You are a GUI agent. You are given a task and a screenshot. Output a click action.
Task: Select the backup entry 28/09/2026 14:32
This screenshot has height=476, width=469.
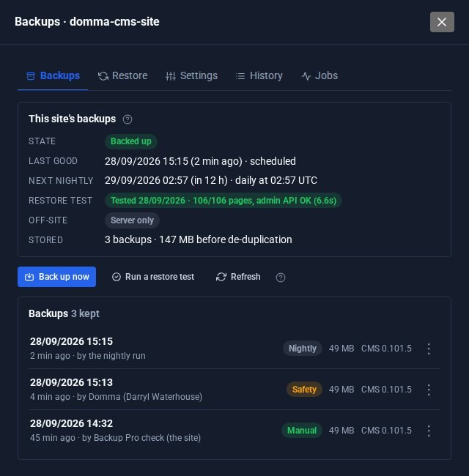pos(234,431)
